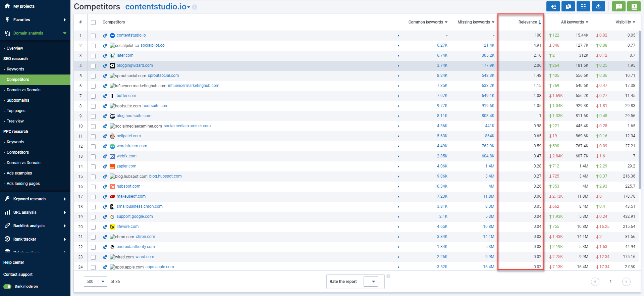Open SEO research Keywords in sidebar
Viewport: 644px width, 296px height.
[x=15, y=69]
